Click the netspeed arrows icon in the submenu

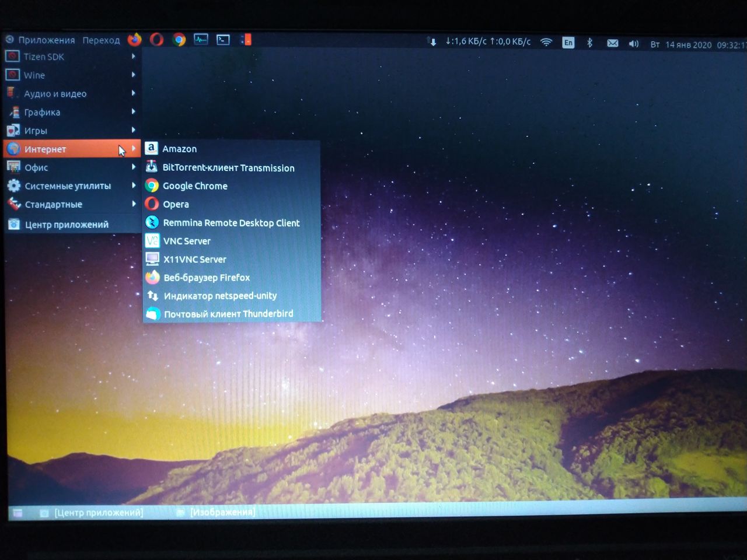click(x=152, y=295)
